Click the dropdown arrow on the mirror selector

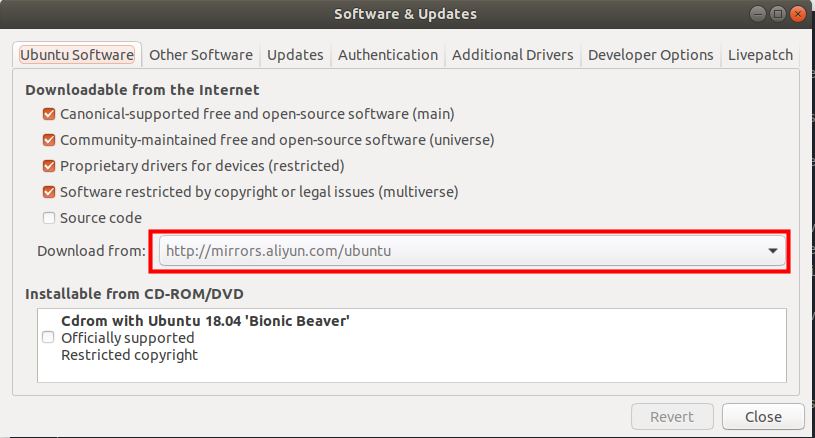point(773,251)
